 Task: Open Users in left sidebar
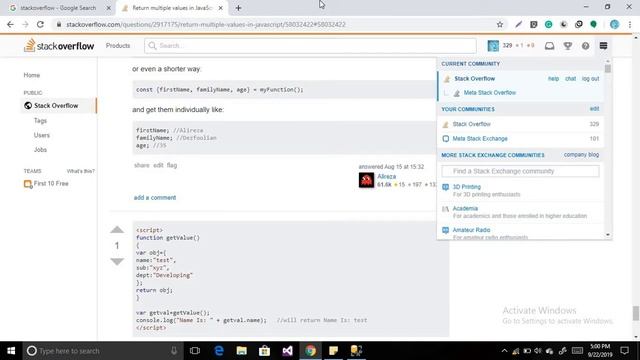click(42, 135)
